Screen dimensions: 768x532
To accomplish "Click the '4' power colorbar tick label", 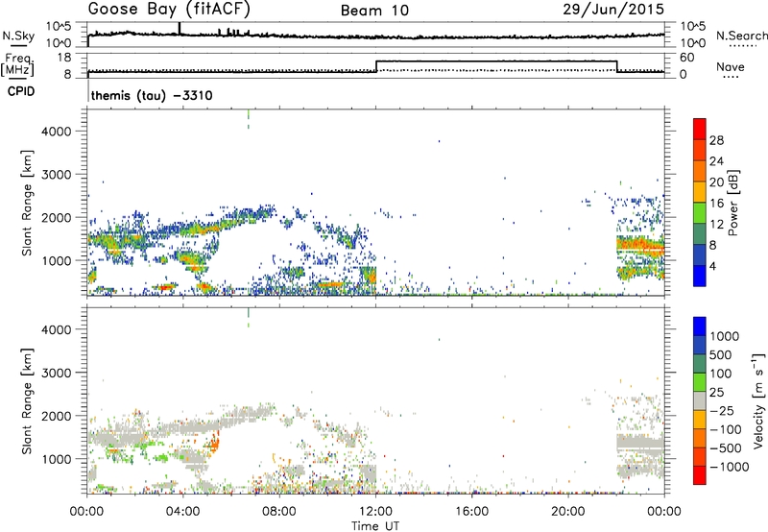I will point(713,267).
